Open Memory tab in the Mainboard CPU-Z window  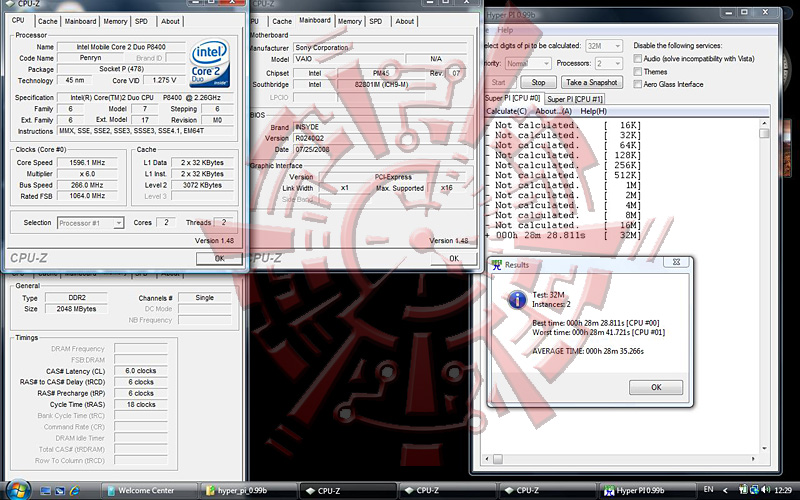click(x=349, y=21)
